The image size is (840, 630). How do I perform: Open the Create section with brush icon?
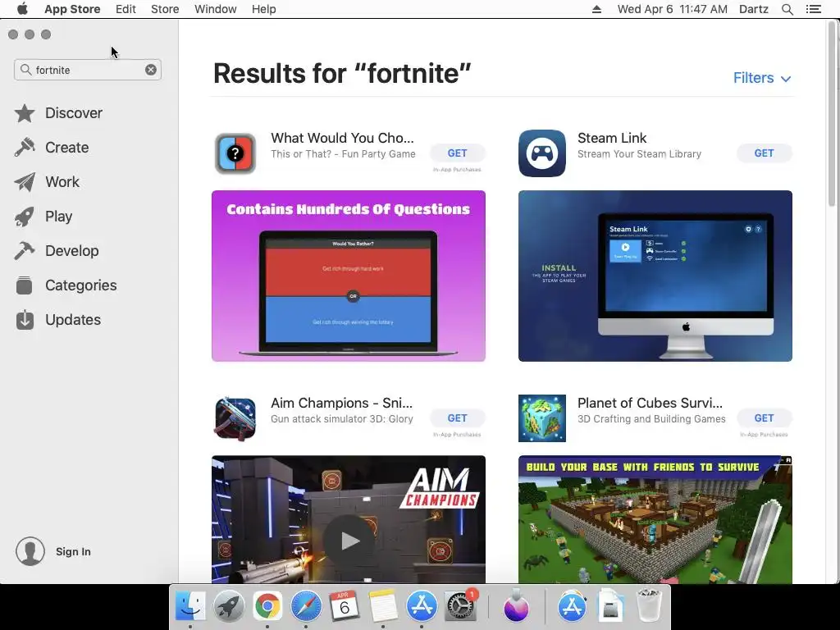(x=52, y=148)
